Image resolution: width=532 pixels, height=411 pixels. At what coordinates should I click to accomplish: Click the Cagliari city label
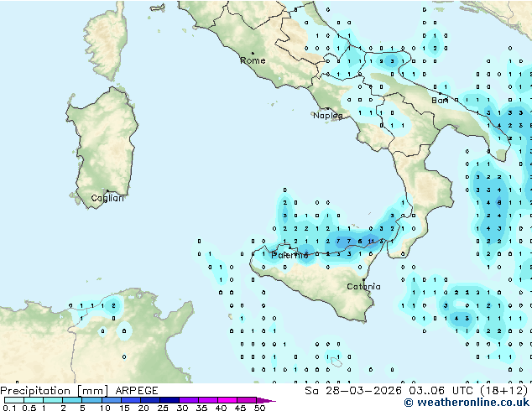pos(107,198)
